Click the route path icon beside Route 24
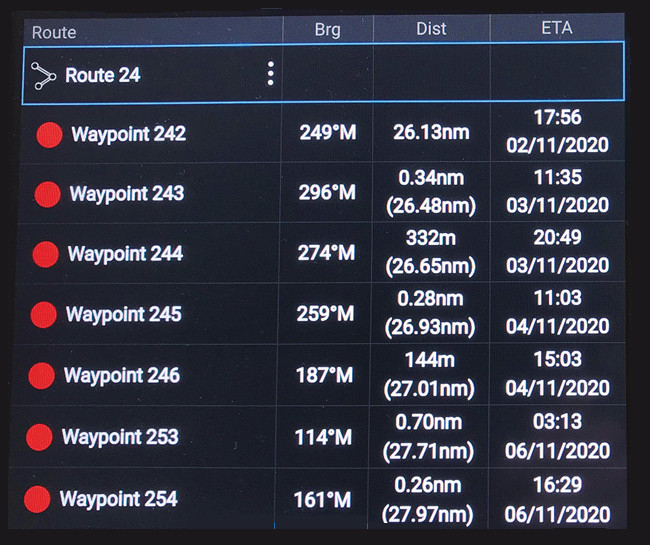The image size is (650, 545). coord(44,76)
